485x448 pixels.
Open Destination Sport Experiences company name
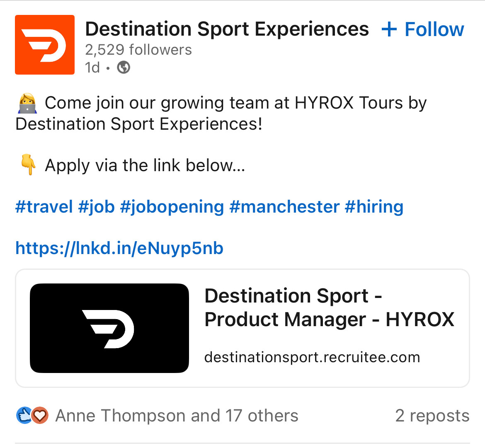coord(227,29)
